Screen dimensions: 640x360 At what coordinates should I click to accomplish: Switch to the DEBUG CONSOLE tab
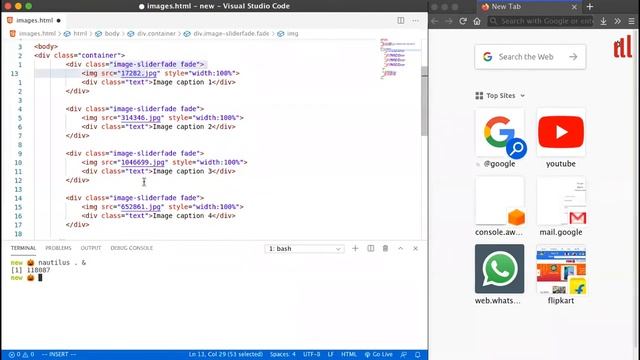coord(131,248)
